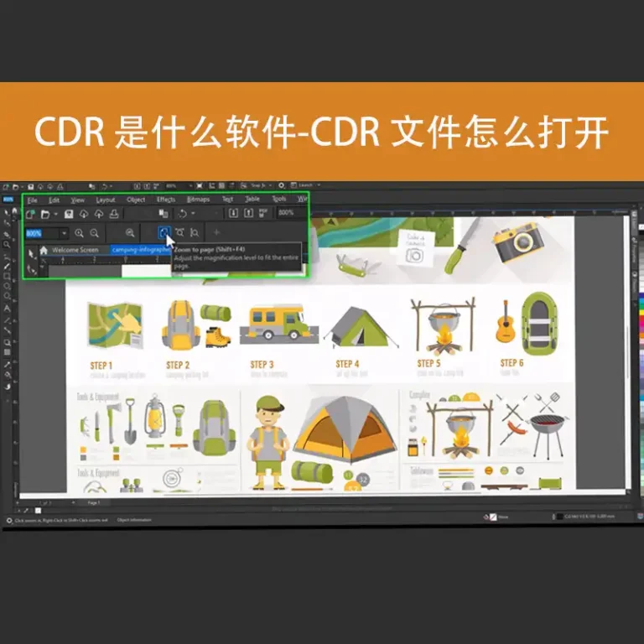644x644 pixels.
Task: Select Smart Fill tool in left toolbox
Action: coord(7,387)
